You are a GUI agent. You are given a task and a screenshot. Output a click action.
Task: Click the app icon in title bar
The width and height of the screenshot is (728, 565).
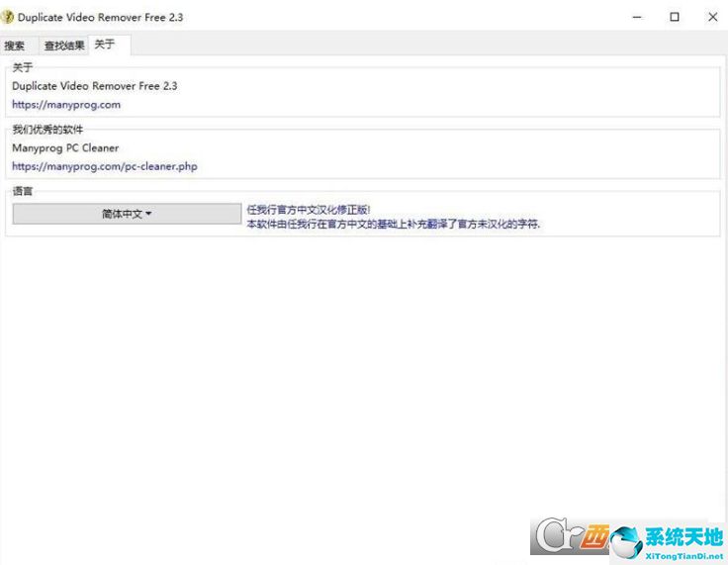[x=8, y=17]
